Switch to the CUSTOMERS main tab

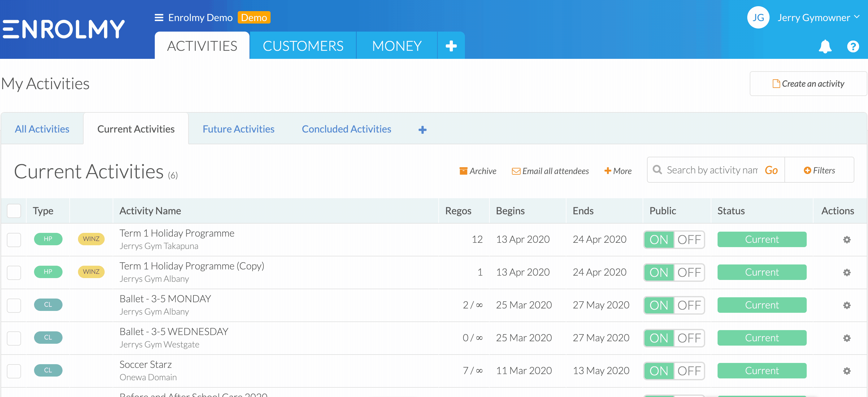pos(303,46)
